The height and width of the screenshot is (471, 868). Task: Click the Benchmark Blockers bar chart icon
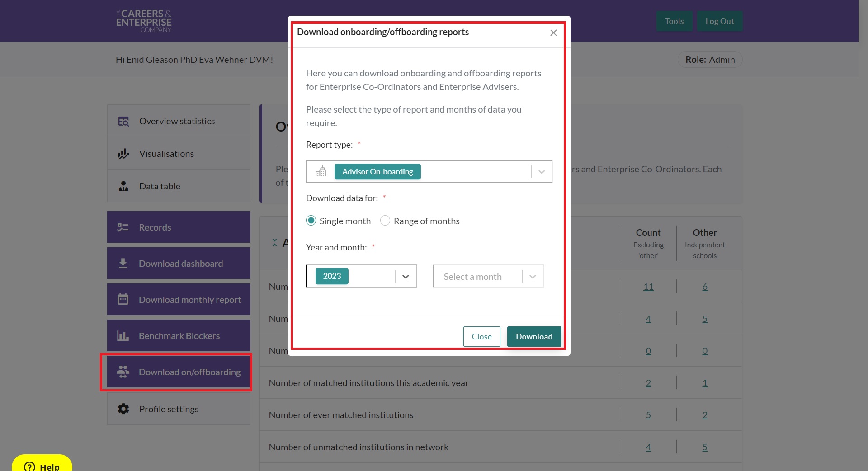(123, 336)
